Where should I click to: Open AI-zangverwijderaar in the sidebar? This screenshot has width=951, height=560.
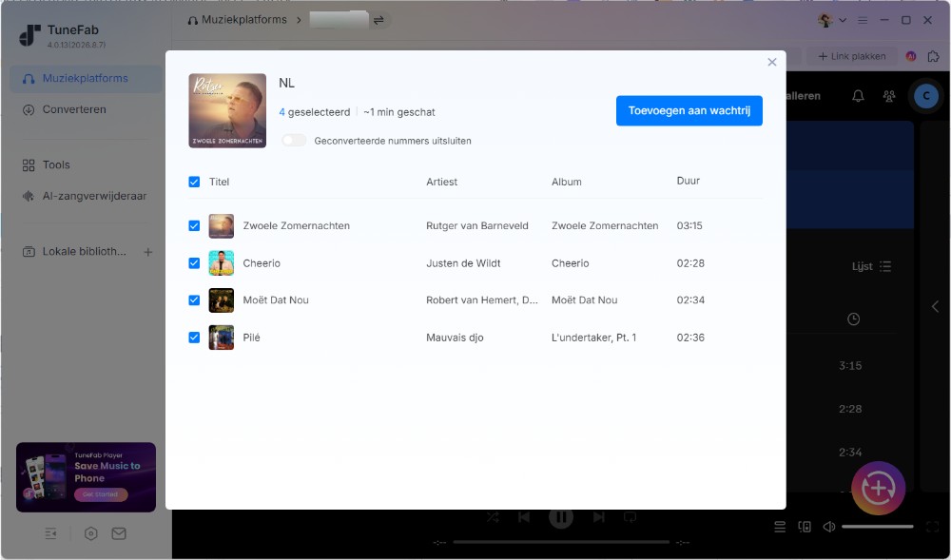(x=86, y=197)
